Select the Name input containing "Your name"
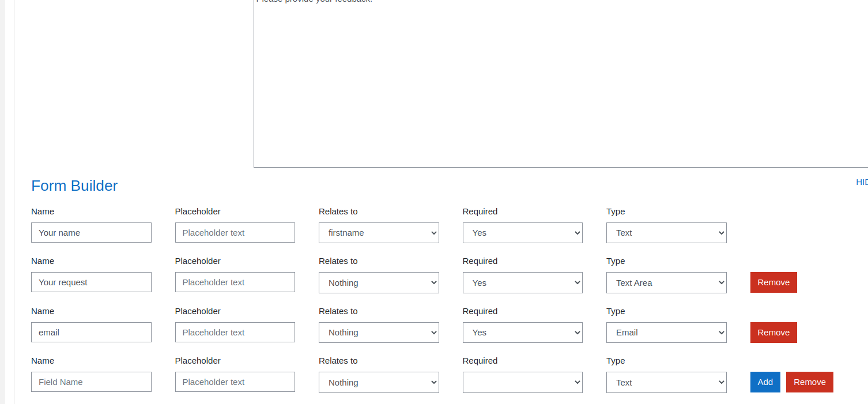This screenshot has height=404, width=868. click(91, 232)
